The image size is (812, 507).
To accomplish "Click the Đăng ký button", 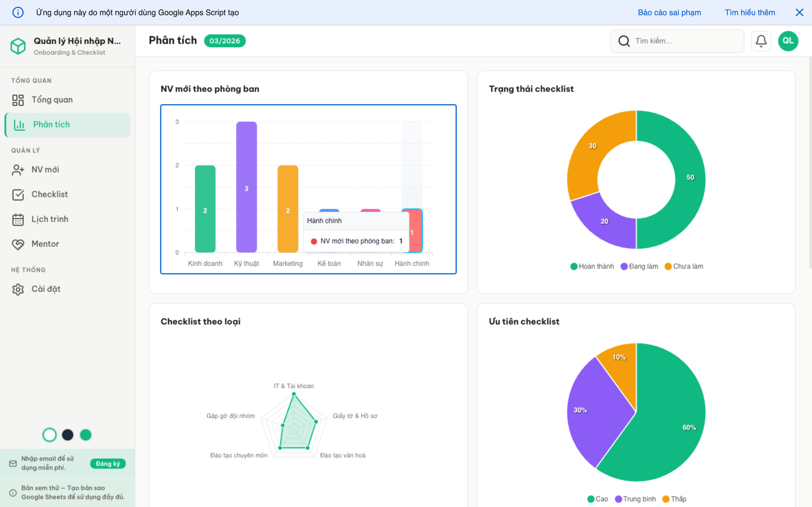I will pyautogui.click(x=108, y=463).
